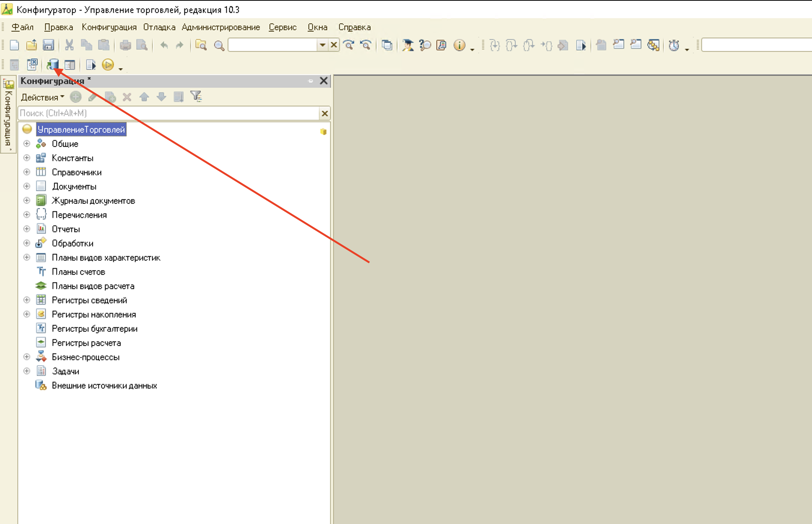Open the toolbar search combo box dropdown arrow
The image size is (812, 524).
coord(322,45)
